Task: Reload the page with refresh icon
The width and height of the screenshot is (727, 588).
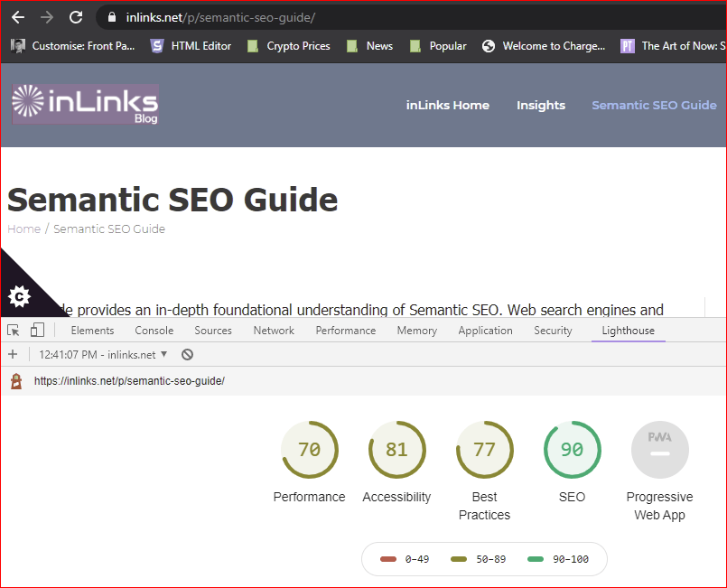Action: coord(76,18)
